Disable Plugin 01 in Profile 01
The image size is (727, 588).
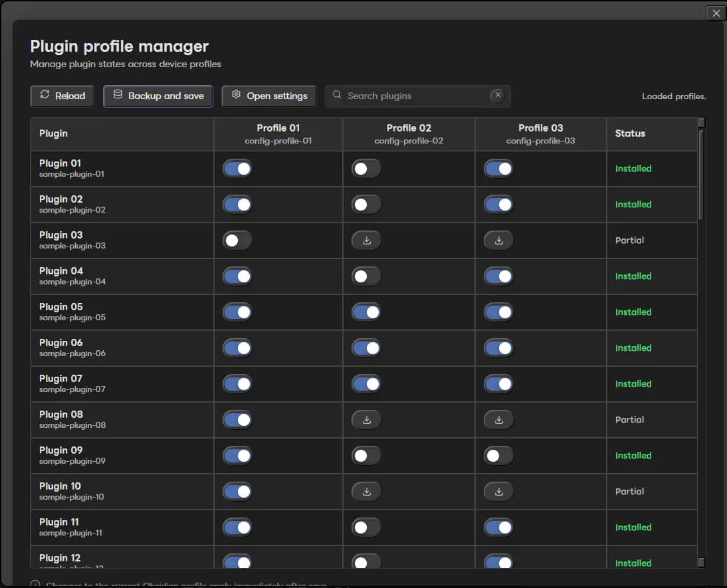[x=237, y=168]
